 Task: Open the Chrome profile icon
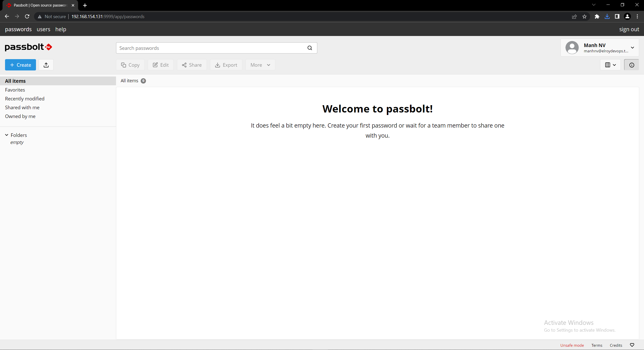[x=627, y=17]
